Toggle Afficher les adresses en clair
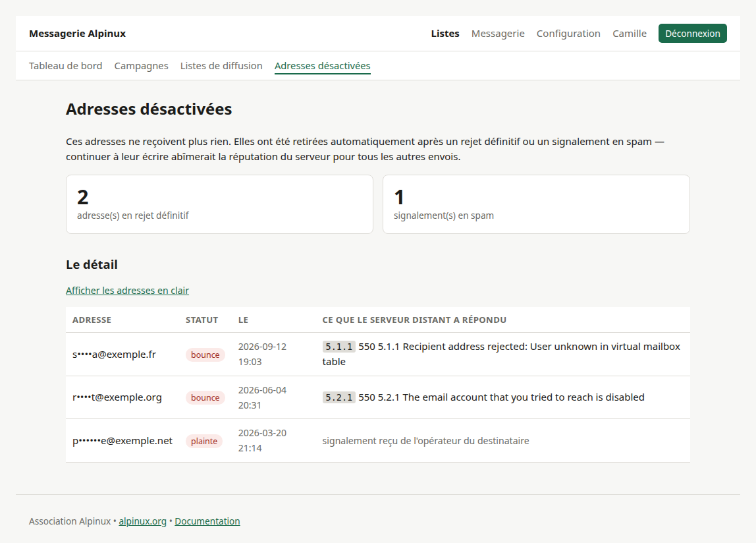The height and width of the screenshot is (543, 756). pos(127,290)
